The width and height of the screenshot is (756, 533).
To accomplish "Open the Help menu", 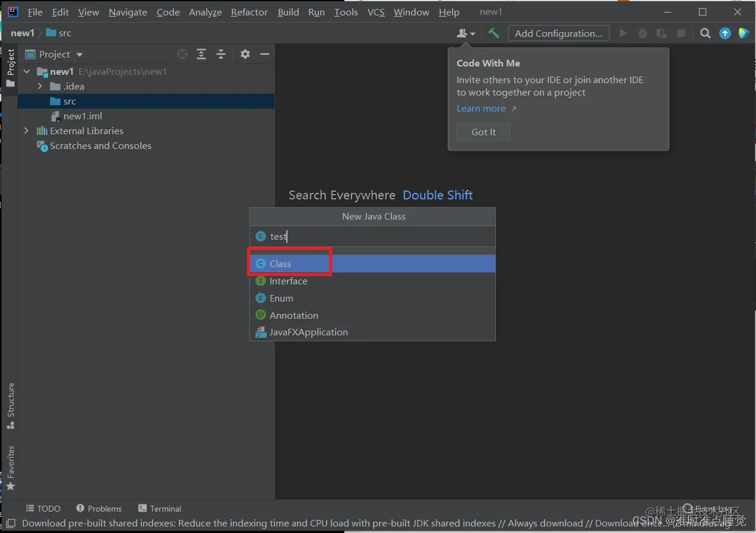I will click(449, 12).
